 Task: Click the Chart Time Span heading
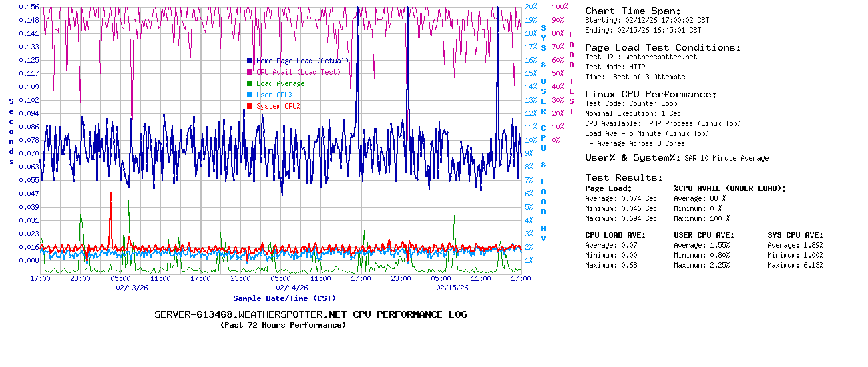[x=632, y=11]
